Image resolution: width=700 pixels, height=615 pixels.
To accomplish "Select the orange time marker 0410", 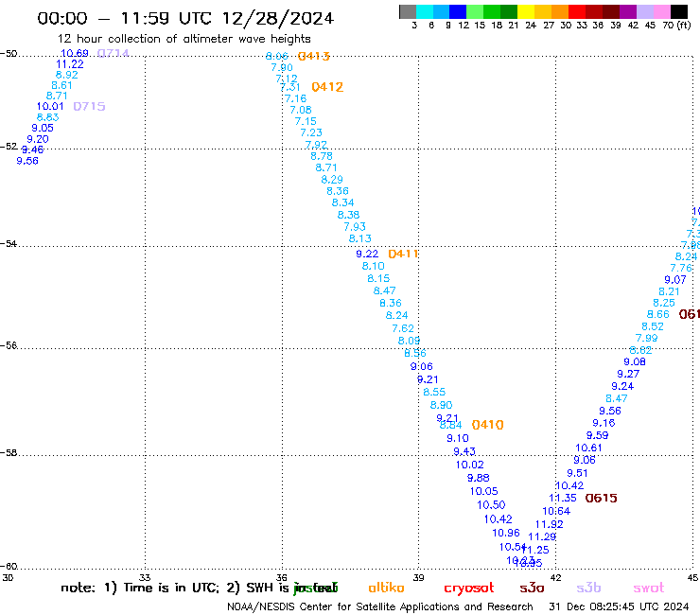I will tap(487, 425).
